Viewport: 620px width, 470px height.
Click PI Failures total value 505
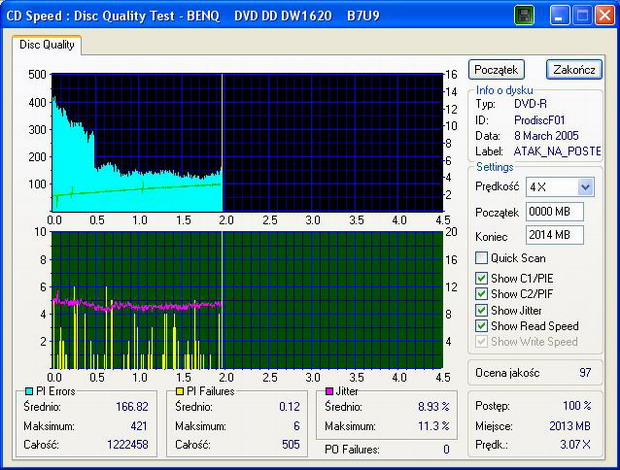click(291, 445)
